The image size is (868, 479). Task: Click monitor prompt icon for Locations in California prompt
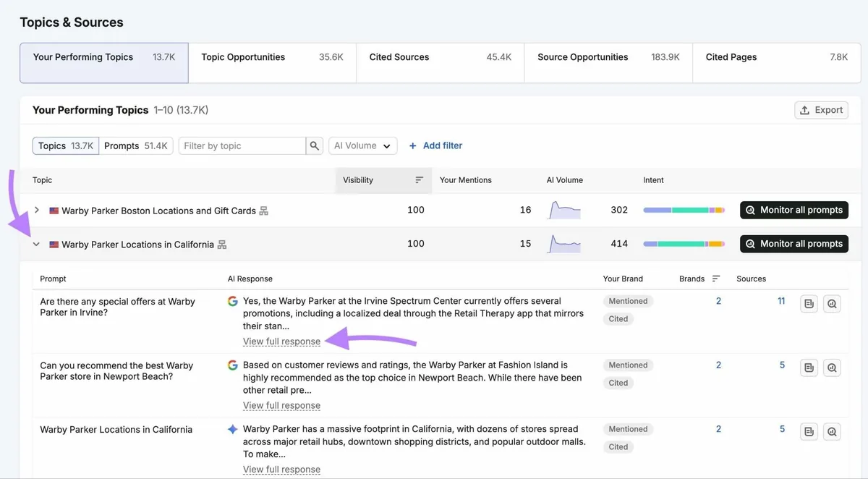coord(833,432)
